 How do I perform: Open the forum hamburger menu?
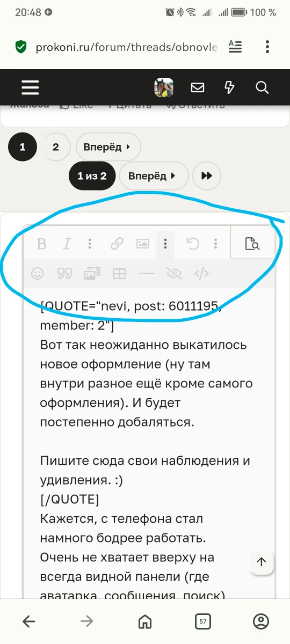pyautogui.click(x=30, y=87)
